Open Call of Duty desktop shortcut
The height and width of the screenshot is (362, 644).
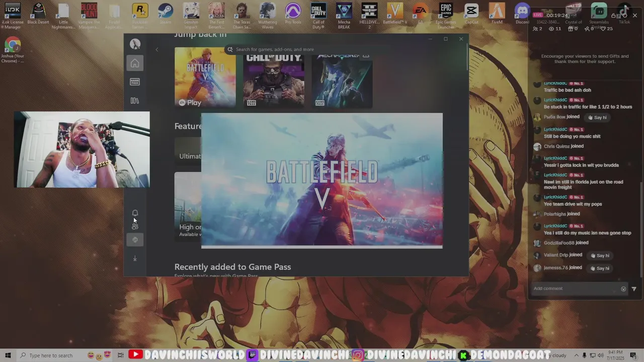tap(318, 16)
